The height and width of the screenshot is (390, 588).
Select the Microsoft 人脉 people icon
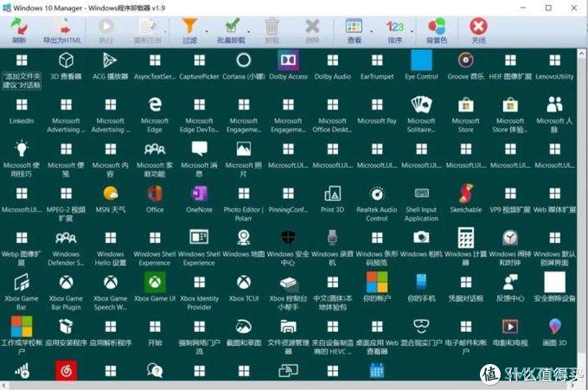click(x=554, y=105)
